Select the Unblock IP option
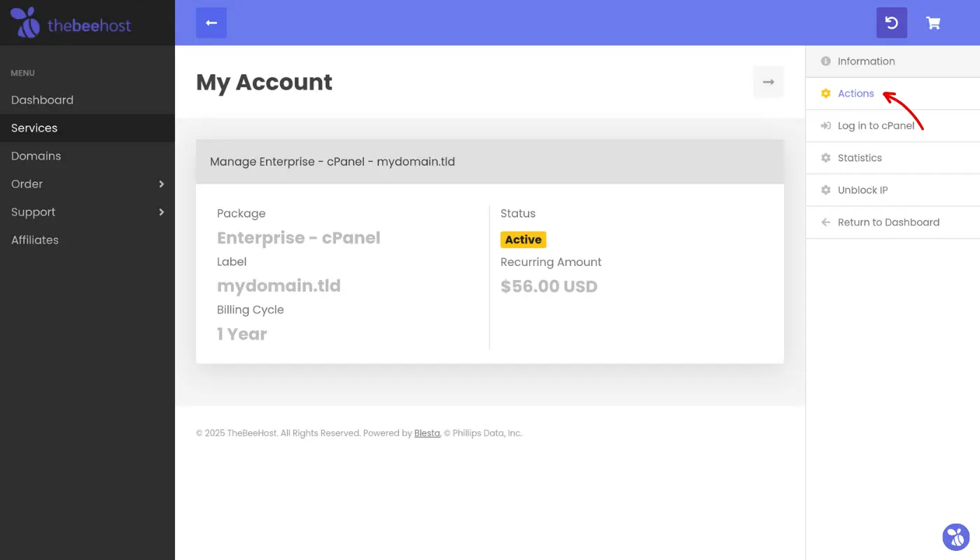The width and height of the screenshot is (980, 560). click(x=862, y=190)
